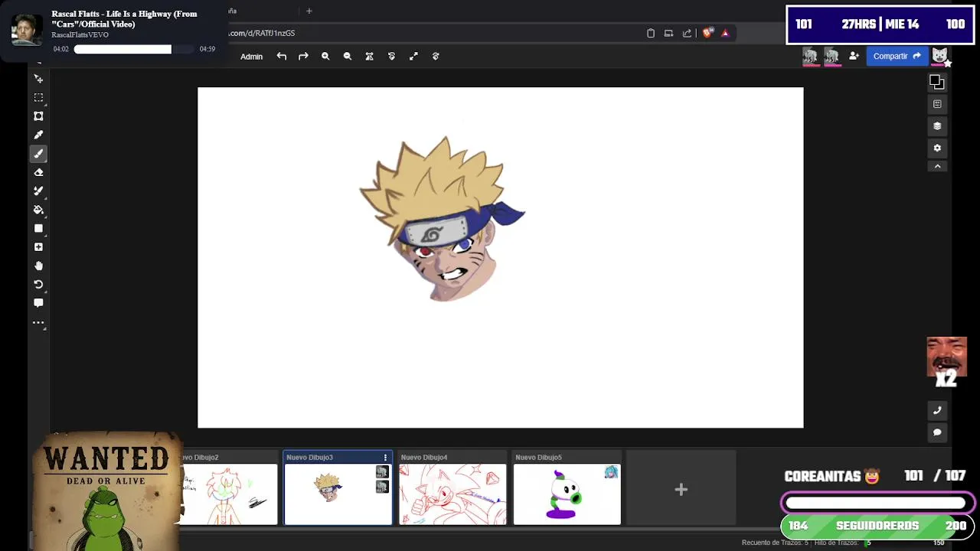Switch to the Nuevo Dibujo5 drawing
The image size is (980, 551).
(567, 494)
